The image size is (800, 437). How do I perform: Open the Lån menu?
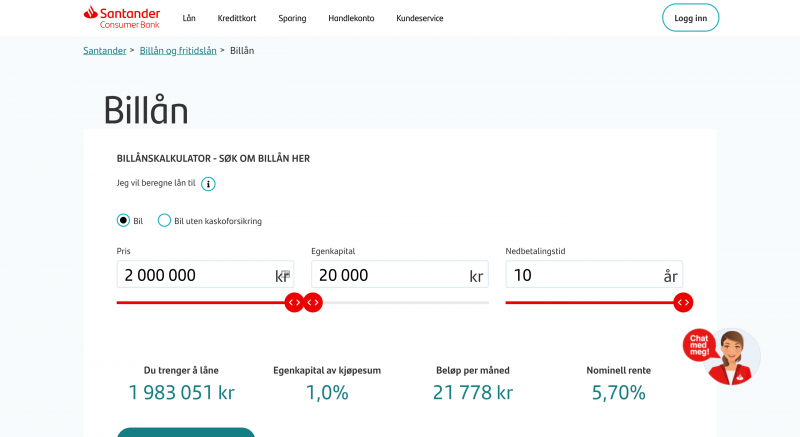[x=189, y=18]
